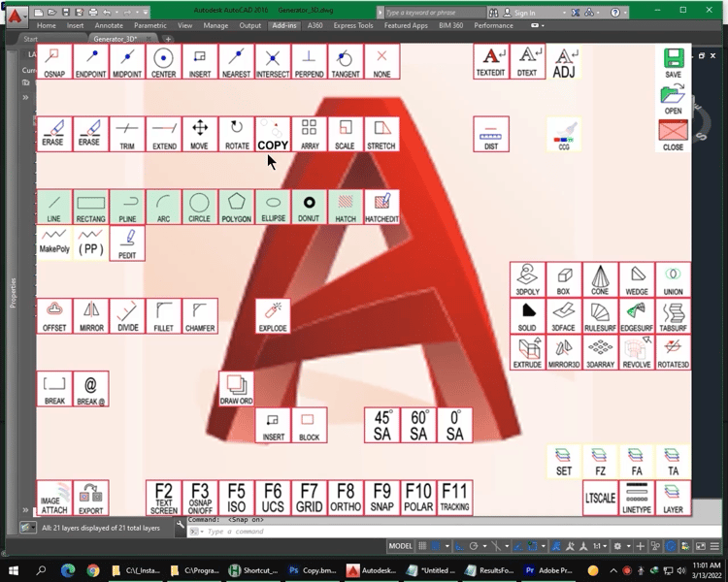
Task: Select the CONE solid tool
Action: (x=600, y=279)
